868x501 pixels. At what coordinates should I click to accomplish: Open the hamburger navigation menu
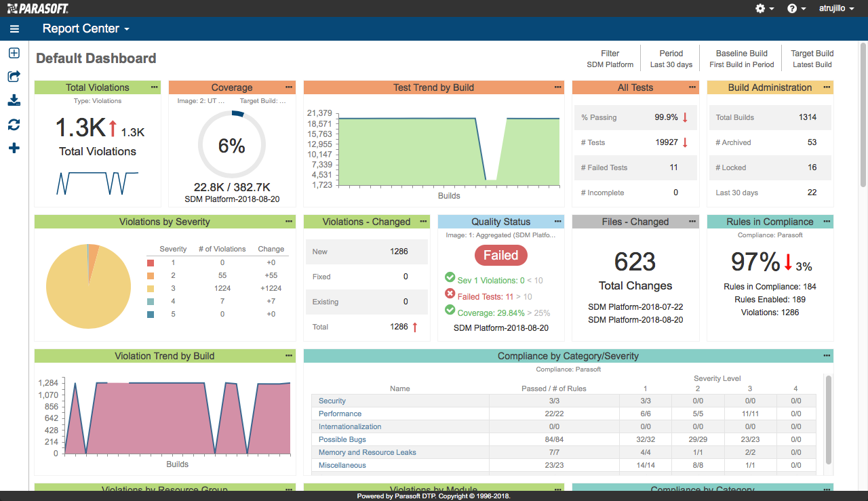14,29
